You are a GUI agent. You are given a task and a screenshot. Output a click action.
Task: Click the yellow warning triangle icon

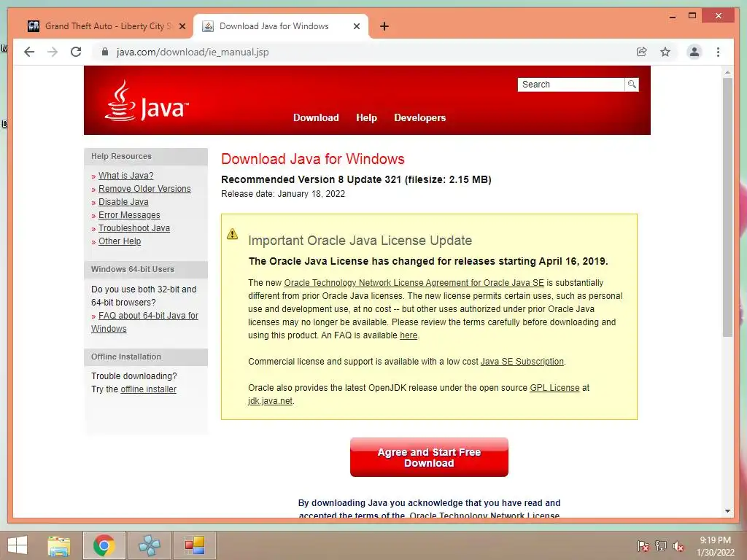[x=232, y=234]
